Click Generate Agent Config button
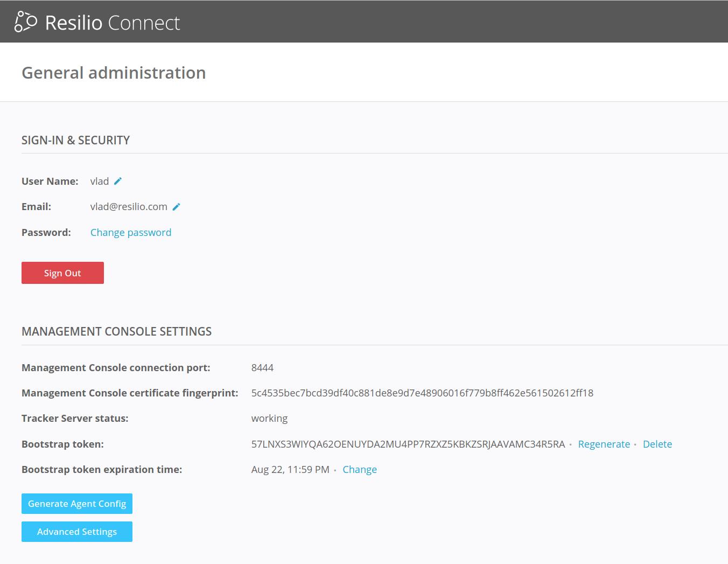The width and height of the screenshot is (728, 564). tap(77, 504)
